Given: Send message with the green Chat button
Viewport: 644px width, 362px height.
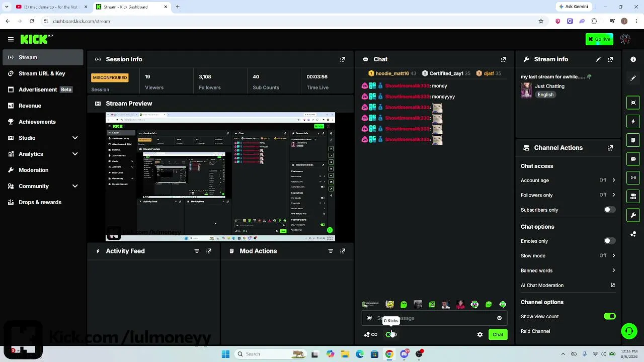Looking at the screenshot, I should tap(498, 334).
